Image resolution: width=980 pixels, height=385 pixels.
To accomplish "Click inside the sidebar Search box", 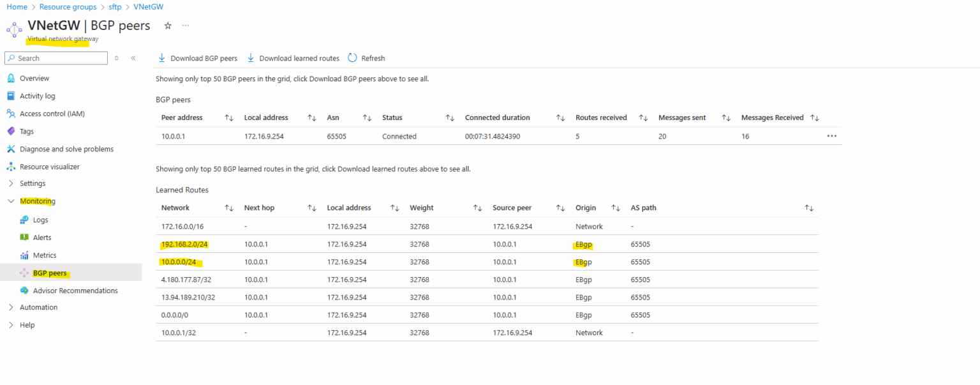I will (x=56, y=57).
